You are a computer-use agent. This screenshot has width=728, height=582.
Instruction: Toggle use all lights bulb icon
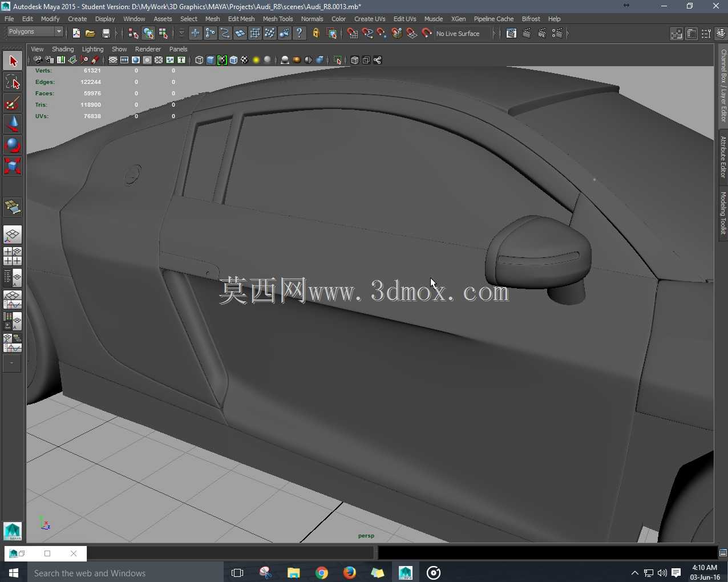click(x=256, y=60)
